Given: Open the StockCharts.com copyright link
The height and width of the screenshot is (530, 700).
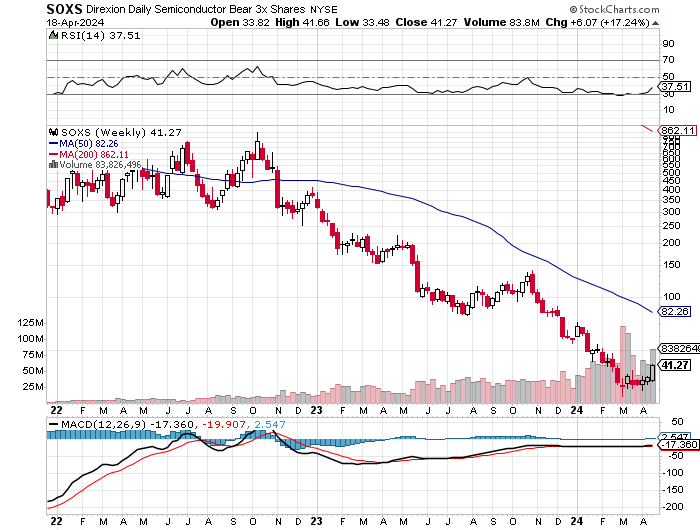Looking at the screenshot, I should [x=614, y=9].
